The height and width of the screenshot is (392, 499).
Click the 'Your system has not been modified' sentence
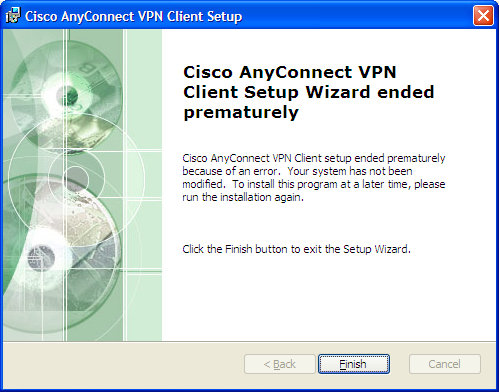tap(314, 177)
